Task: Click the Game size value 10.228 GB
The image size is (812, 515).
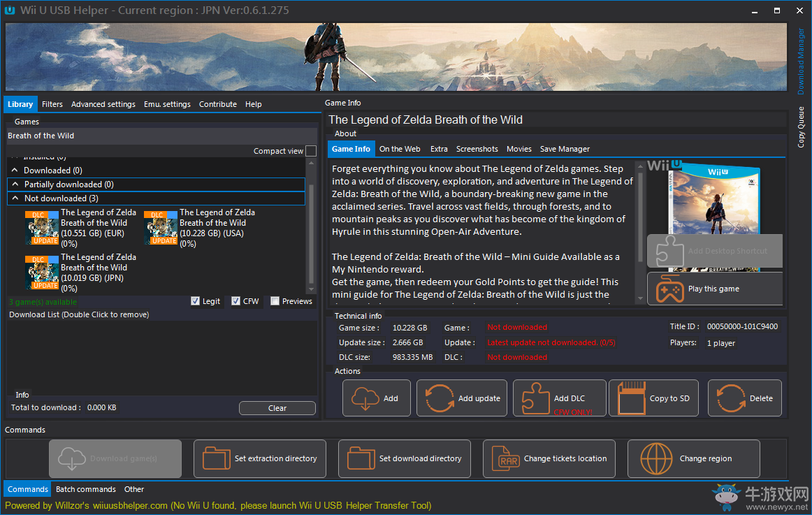Action: click(x=409, y=328)
